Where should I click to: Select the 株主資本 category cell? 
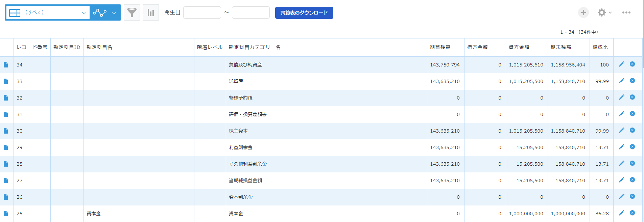point(327,131)
